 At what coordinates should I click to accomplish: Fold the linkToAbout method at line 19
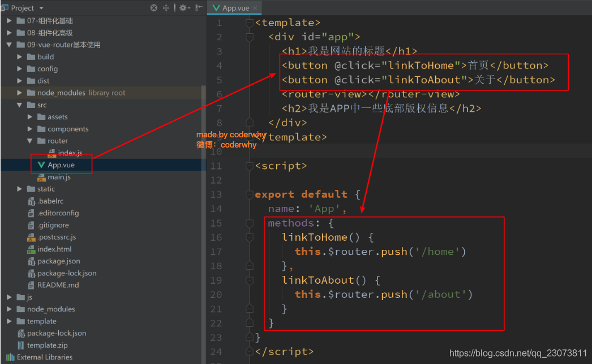click(x=249, y=280)
